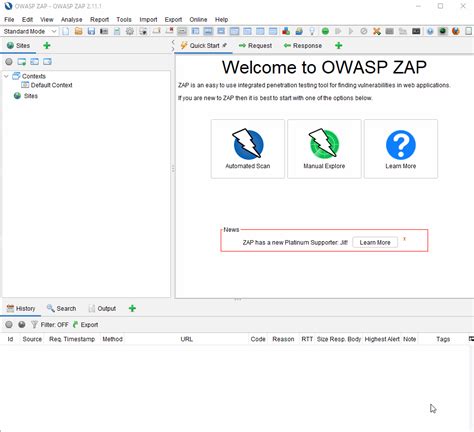
Task: Open the Online menu
Action: [x=198, y=19]
